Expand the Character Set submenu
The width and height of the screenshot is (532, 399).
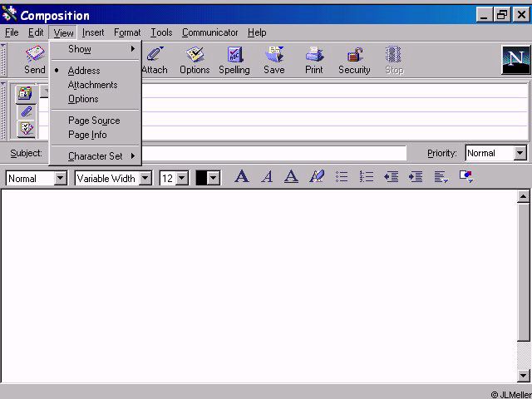tap(95, 156)
